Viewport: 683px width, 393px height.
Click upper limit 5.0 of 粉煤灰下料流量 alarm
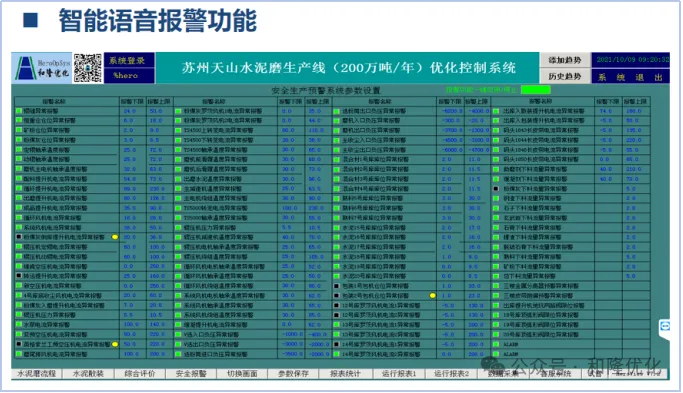(631, 189)
